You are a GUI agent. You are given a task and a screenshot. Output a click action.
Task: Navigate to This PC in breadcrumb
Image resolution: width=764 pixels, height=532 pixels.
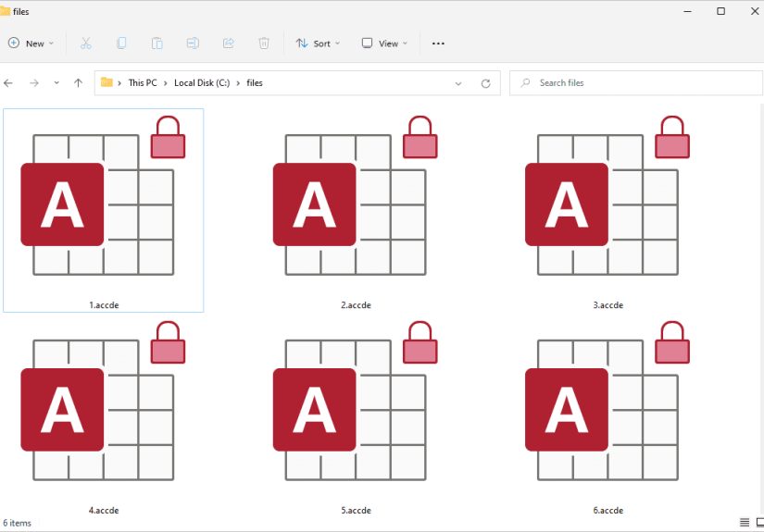142,83
